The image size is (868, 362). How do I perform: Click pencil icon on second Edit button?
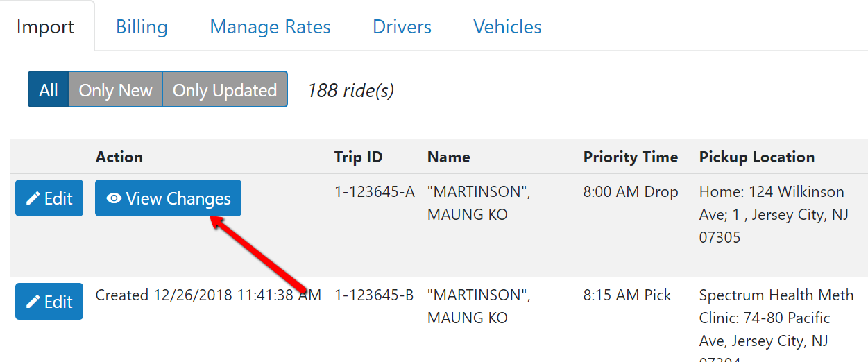(33, 302)
